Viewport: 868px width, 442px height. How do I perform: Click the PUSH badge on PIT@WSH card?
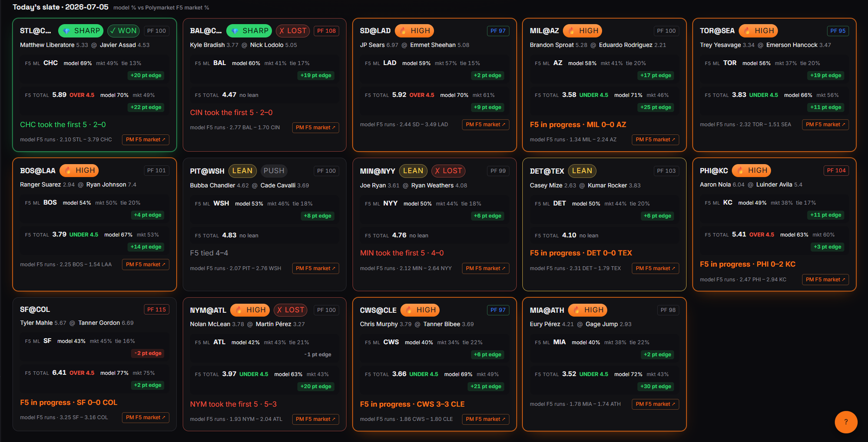274,171
